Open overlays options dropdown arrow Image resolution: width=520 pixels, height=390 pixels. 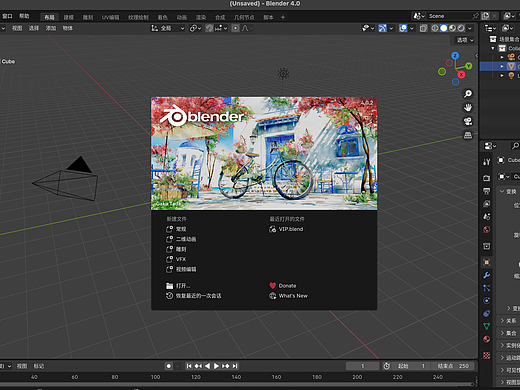pos(412,28)
